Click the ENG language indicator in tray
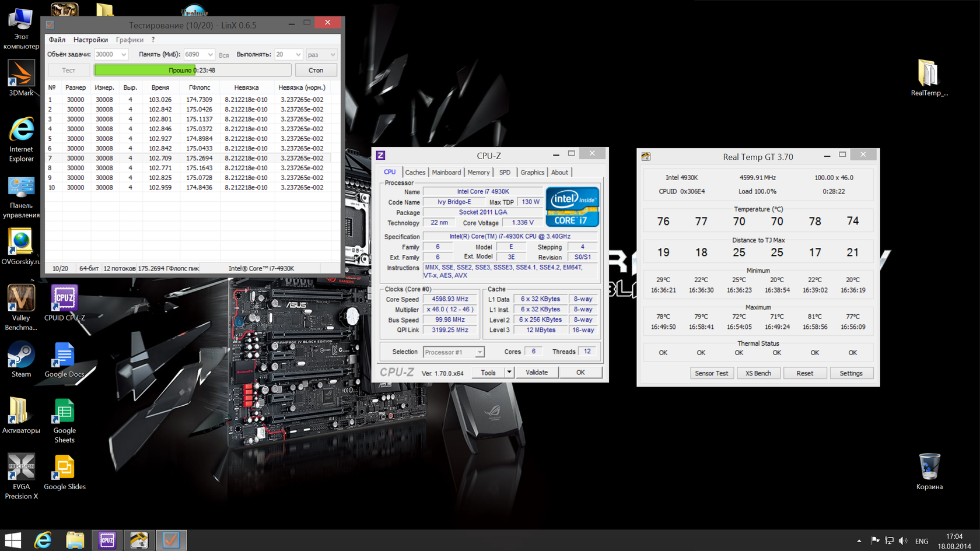980x551 pixels. [922, 541]
